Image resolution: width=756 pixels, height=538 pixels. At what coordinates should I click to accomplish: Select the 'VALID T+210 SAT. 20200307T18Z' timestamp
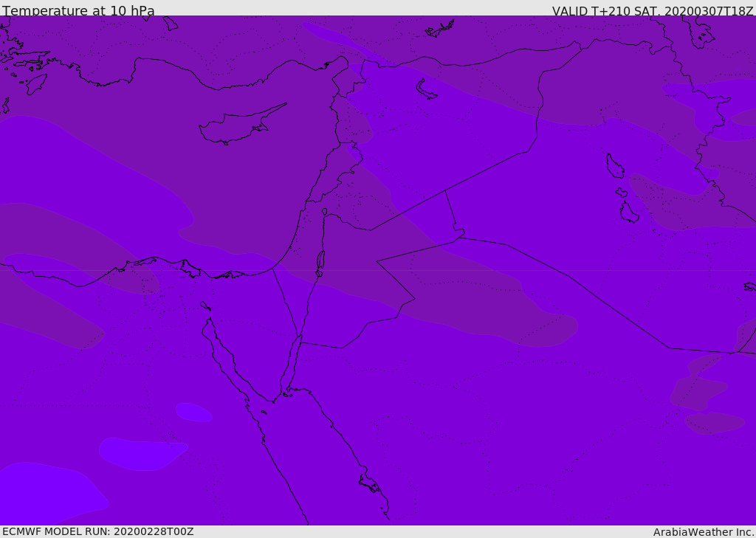(x=653, y=10)
